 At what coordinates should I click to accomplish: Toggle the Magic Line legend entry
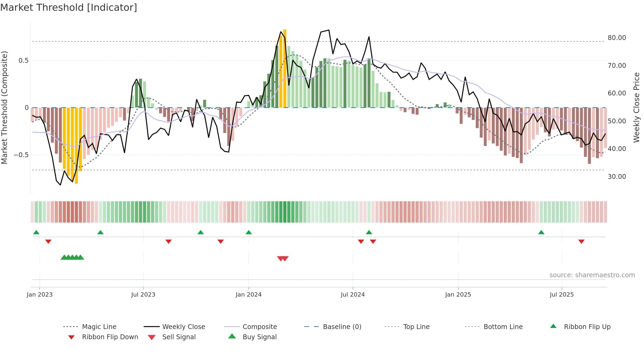[x=90, y=327]
